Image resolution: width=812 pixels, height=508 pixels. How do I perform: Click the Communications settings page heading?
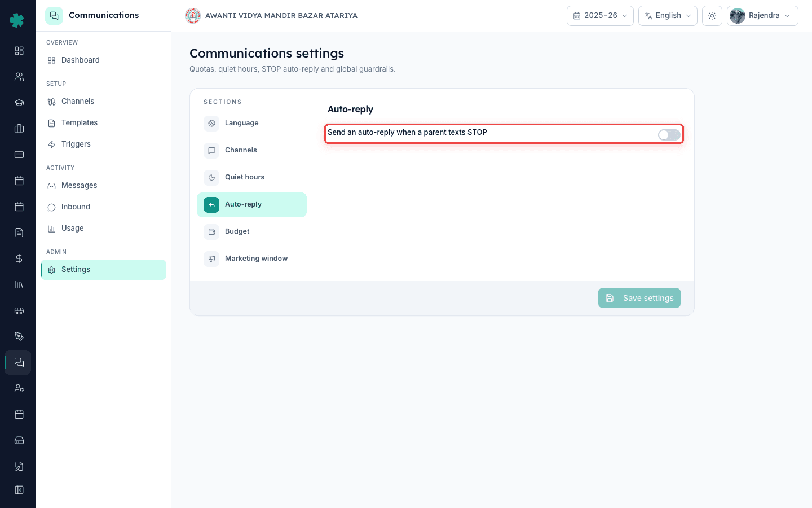(x=267, y=54)
